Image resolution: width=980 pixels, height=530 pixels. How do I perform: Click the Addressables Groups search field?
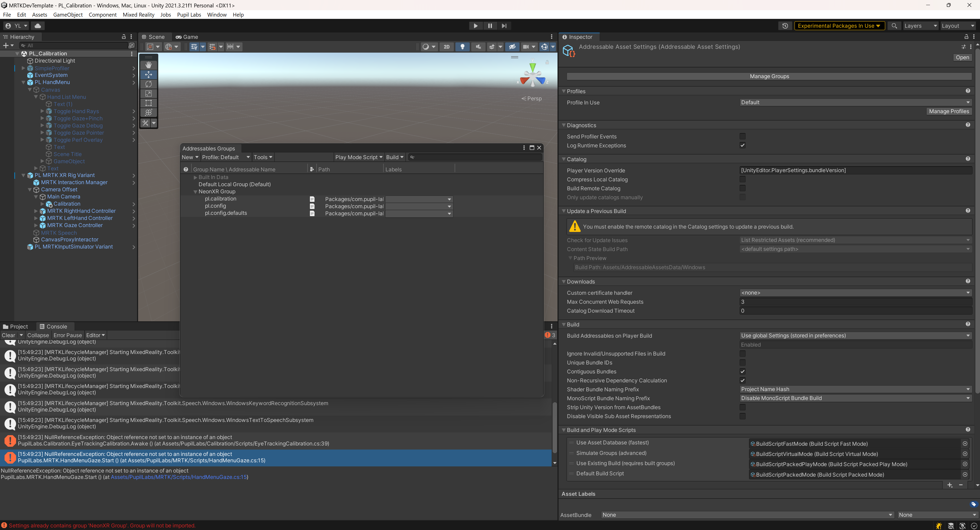[x=475, y=157]
